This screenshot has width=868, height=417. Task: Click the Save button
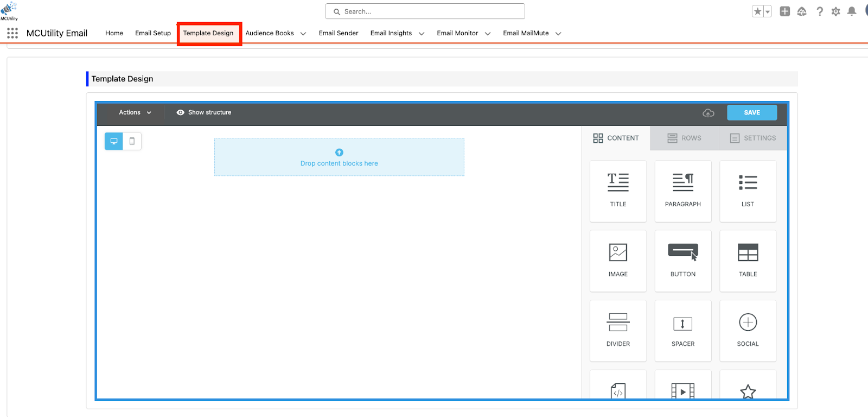(x=752, y=112)
